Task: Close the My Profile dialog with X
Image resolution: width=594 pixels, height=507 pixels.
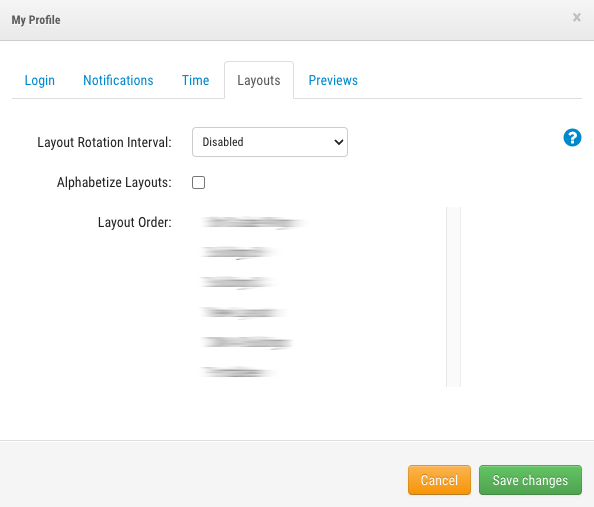Action: (577, 17)
